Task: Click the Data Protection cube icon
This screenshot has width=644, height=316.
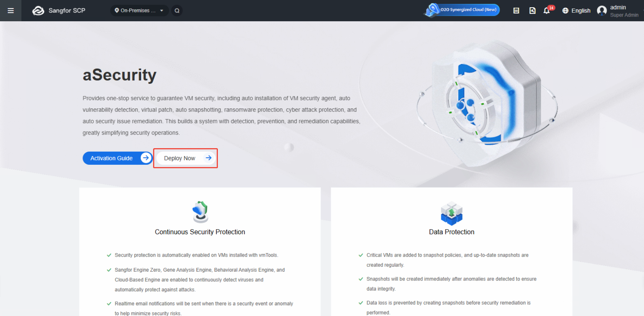Action: click(452, 213)
